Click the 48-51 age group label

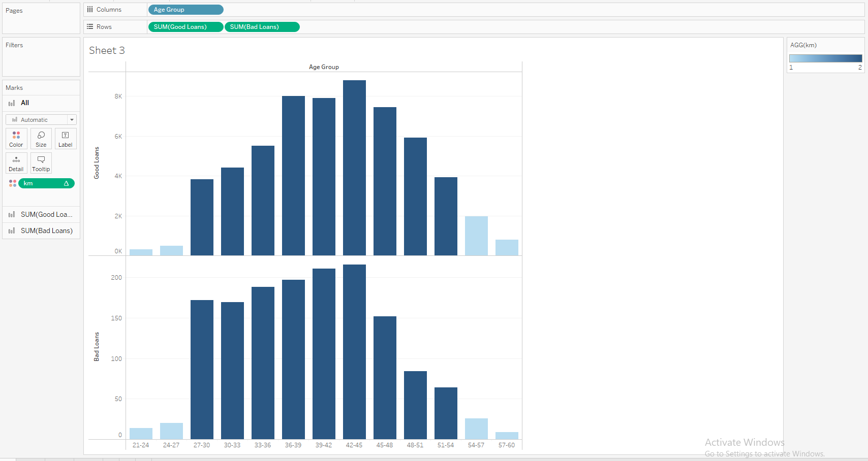coord(415,445)
